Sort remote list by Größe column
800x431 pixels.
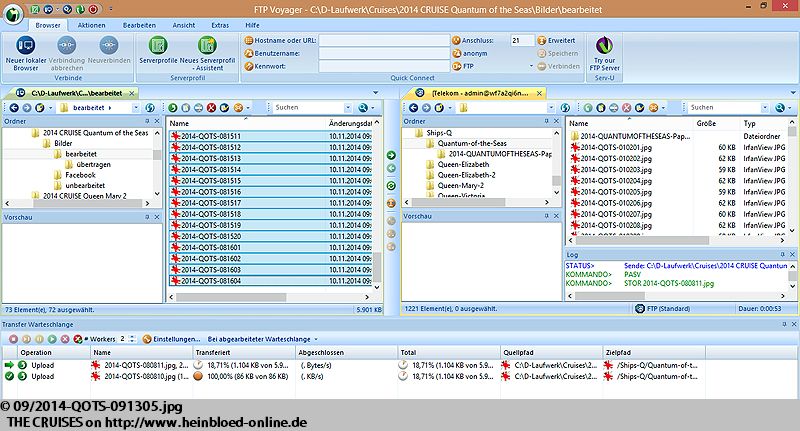706,123
